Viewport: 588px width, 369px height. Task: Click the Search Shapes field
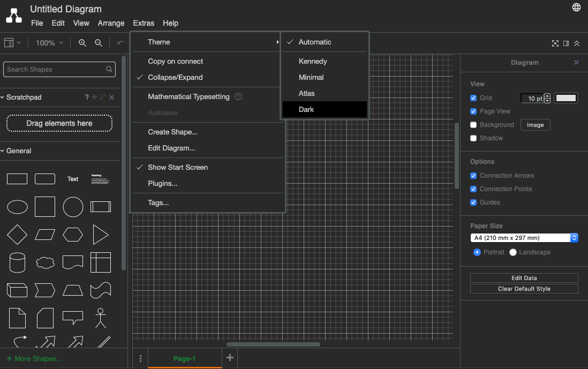coord(59,70)
